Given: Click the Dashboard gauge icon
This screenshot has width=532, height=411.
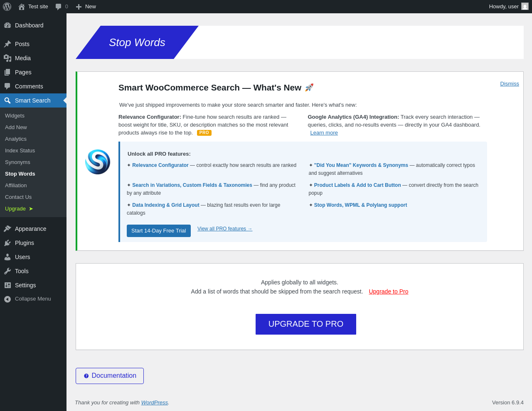Looking at the screenshot, I should tap(7, 25).
